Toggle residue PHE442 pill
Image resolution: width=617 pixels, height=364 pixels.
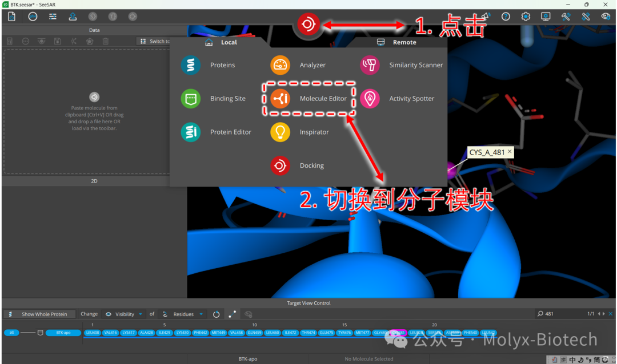coord(201,333)
